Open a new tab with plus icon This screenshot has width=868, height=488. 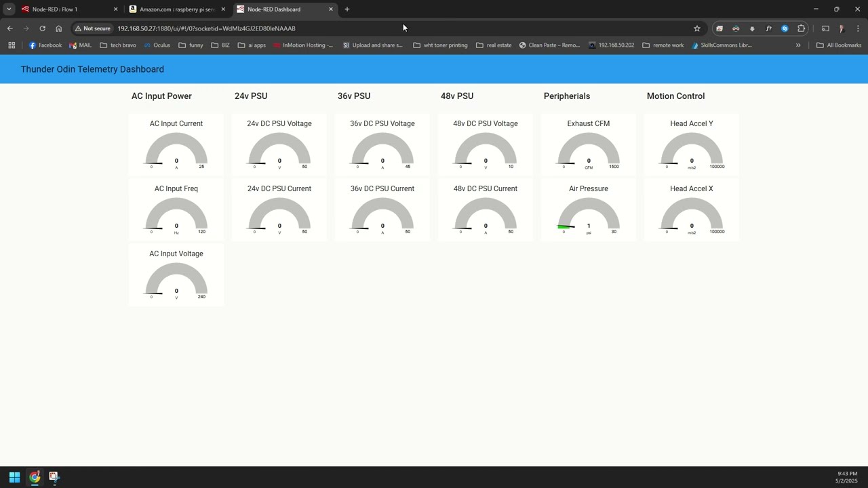pyautogui.click(x=347, y=9)
